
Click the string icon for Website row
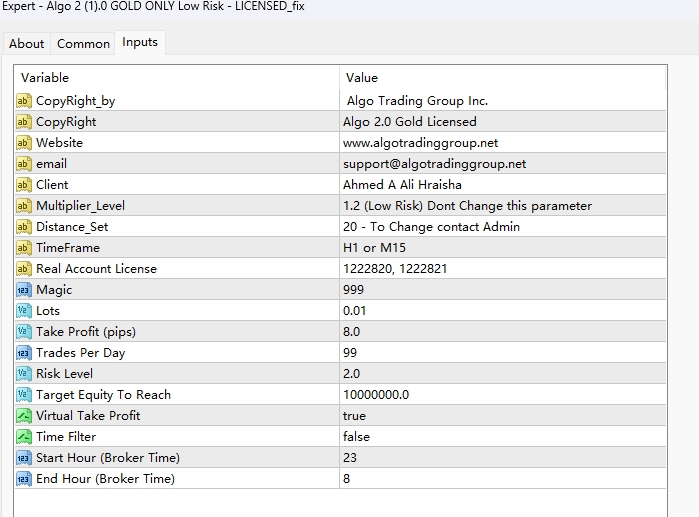(x=24, y=143)
